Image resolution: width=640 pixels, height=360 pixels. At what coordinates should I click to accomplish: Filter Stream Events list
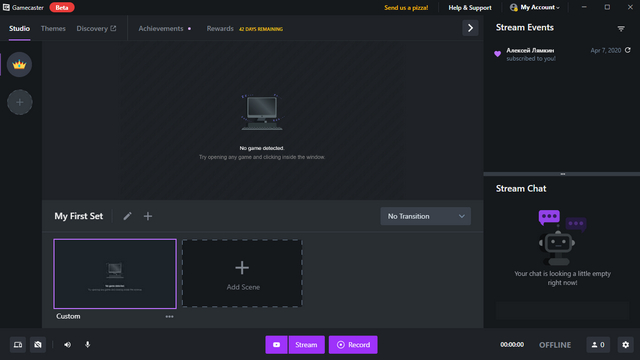coord(621,29)
